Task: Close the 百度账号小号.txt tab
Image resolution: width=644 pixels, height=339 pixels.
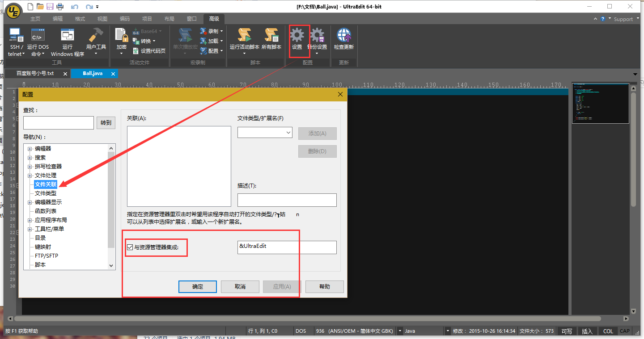Action: [65, 74]
